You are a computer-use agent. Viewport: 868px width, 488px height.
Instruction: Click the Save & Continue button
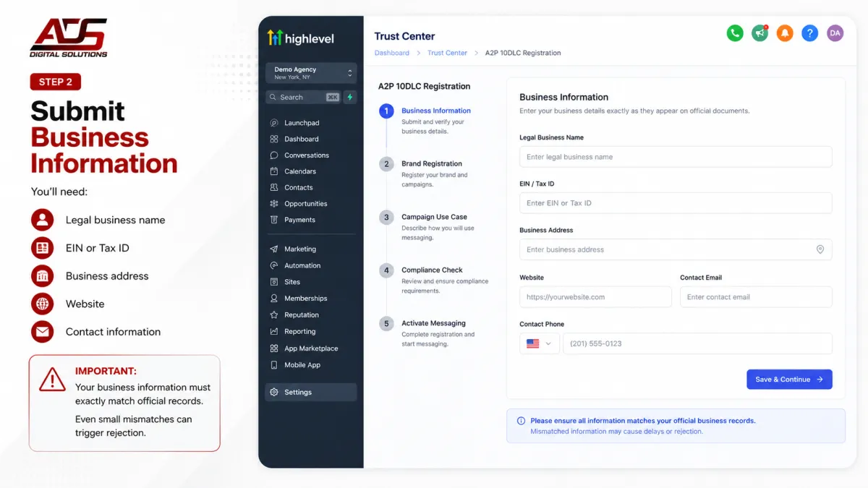(789, 380)
